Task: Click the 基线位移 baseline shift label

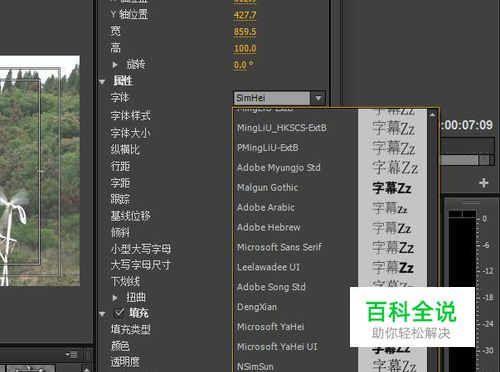Action: pos(130,216)
